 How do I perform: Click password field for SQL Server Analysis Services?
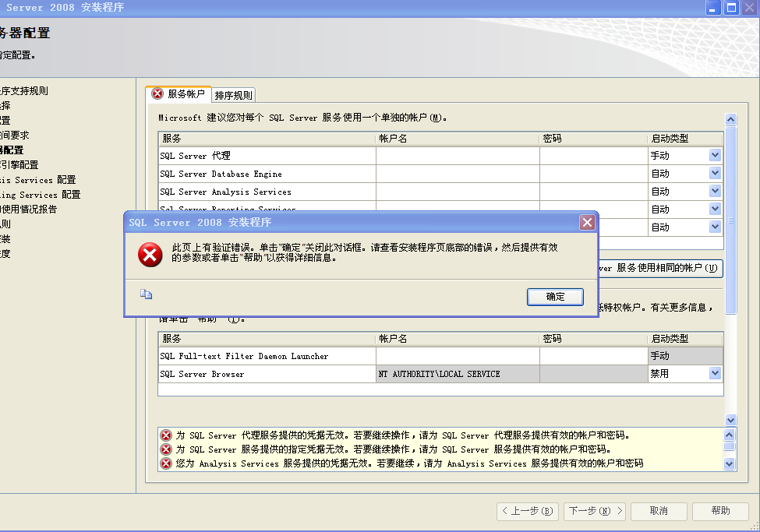pyautogui.click(x=594, y=192)
